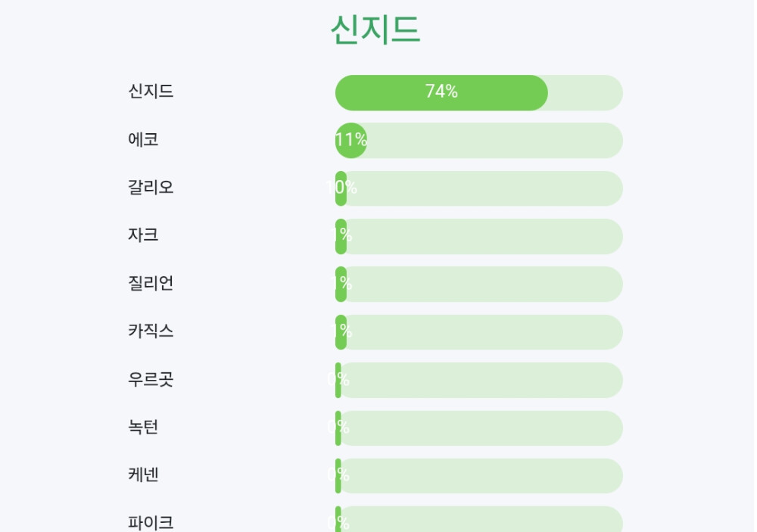Click the large green 신지드 heading
Screen dimensions: 757x532
(375, 30)
